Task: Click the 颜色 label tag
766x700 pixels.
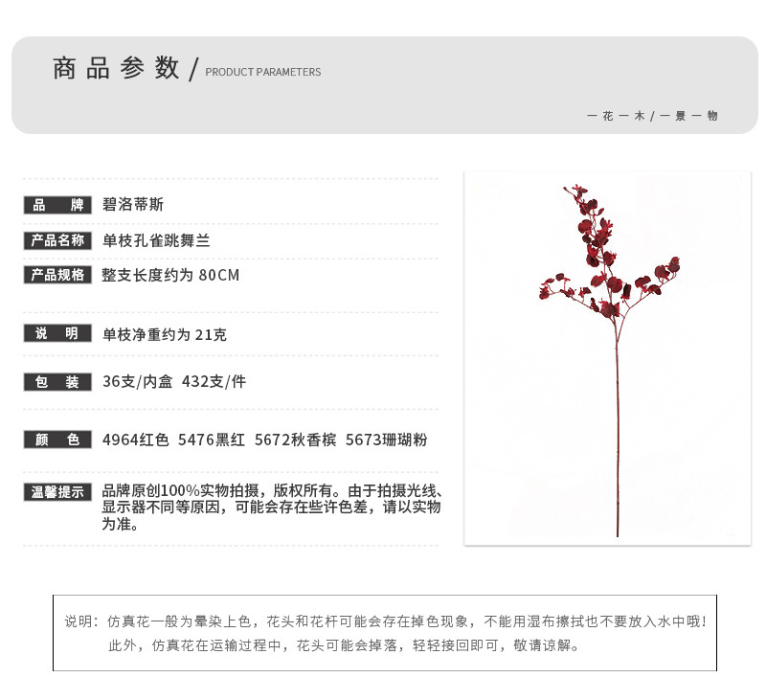Action: pos(57,440)
